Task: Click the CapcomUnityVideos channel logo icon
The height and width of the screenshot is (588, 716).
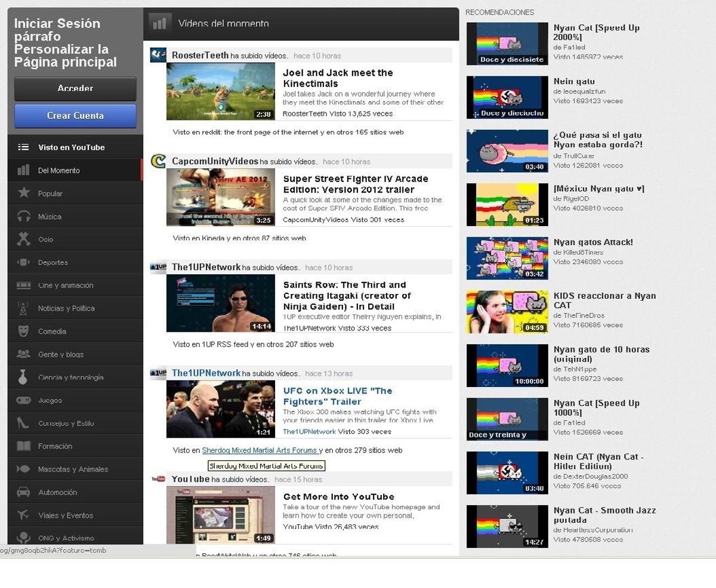Action: tap(158, 161)
